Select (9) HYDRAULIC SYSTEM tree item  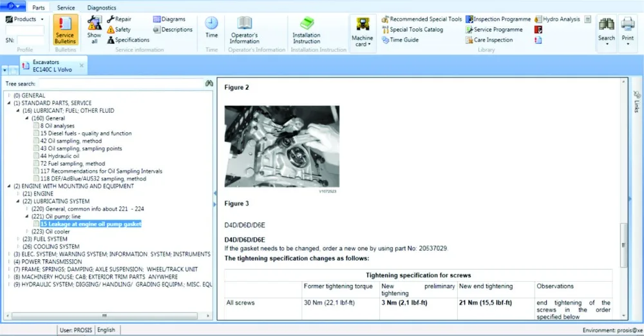(x=113, y=284)
